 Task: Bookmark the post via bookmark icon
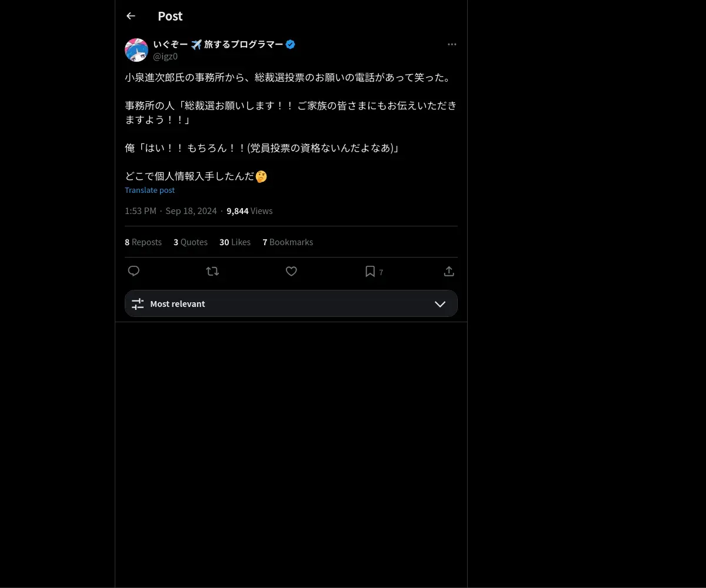tap(370, 271)
